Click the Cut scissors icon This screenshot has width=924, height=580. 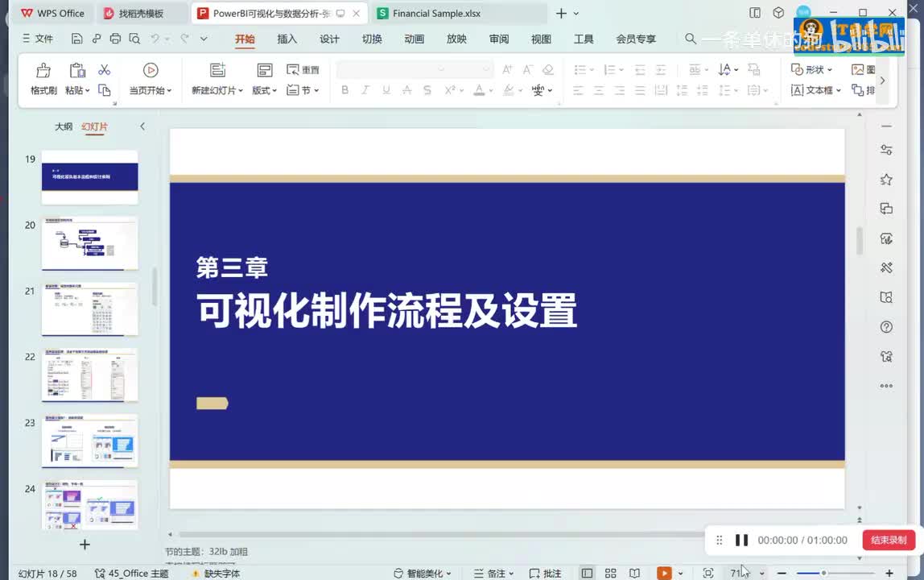point(105,70)
